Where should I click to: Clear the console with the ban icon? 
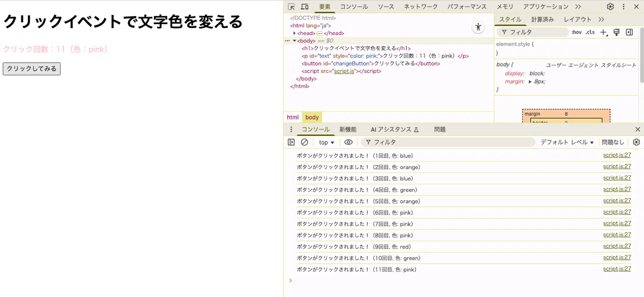pos(304,142)
